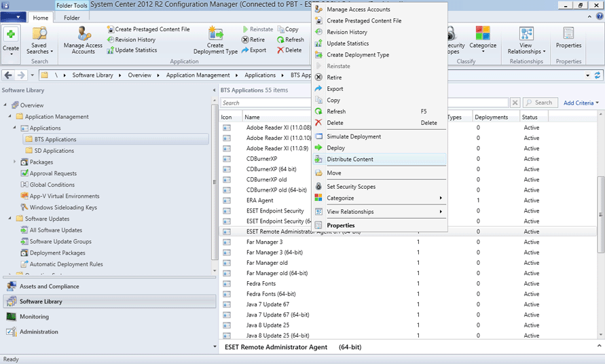The width and height of the screenshot is (605, 364).
Task: Choose Distribute Content from context menu
Action: 350,160
